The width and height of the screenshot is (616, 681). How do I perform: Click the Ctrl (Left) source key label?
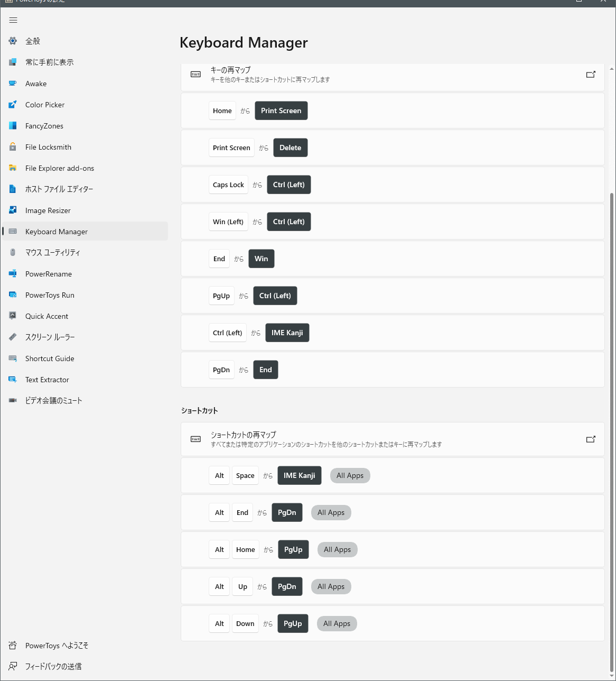(x=228, y=333)
